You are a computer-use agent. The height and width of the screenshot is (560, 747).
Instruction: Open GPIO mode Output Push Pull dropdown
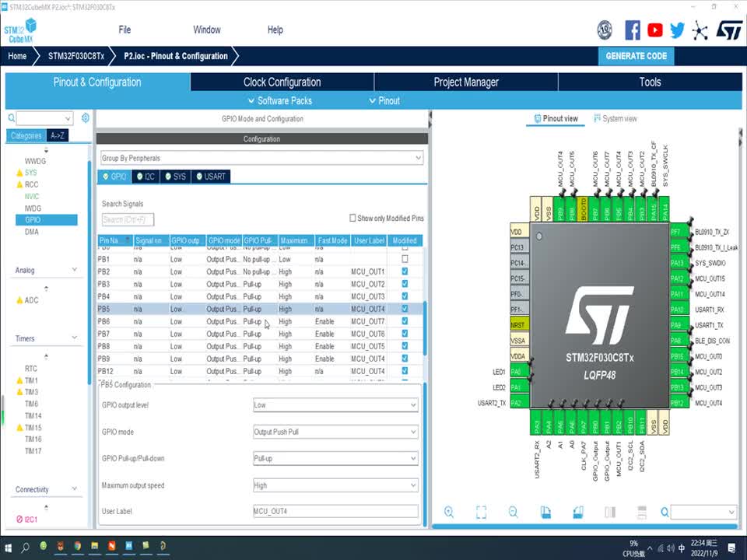click(x=335, y=432)
